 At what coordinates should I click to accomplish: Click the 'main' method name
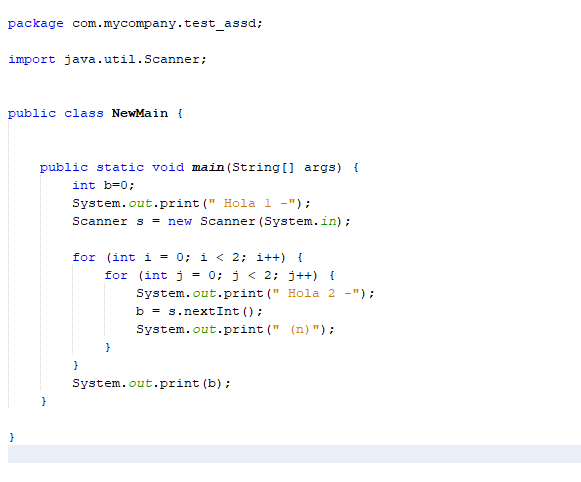pyautogui.click(x=208, y=167)
